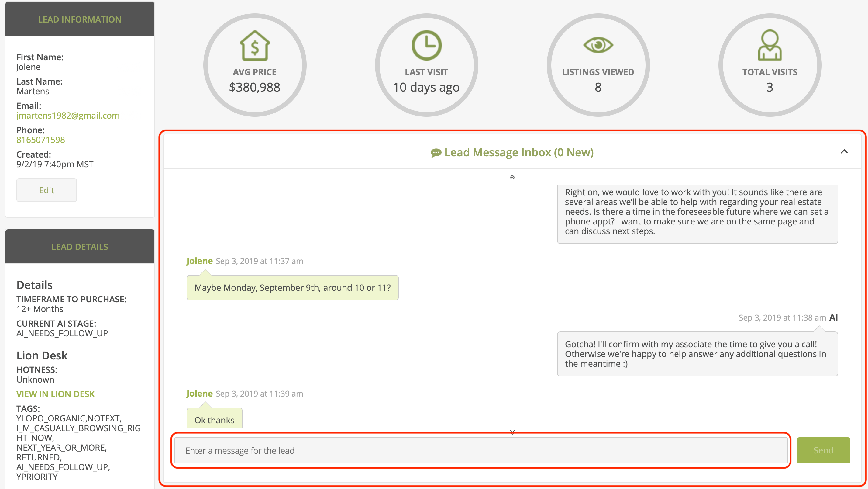868x489 pixels.
Task: Follow the VIEW IN LION DESK link
Action: (55, 394)
